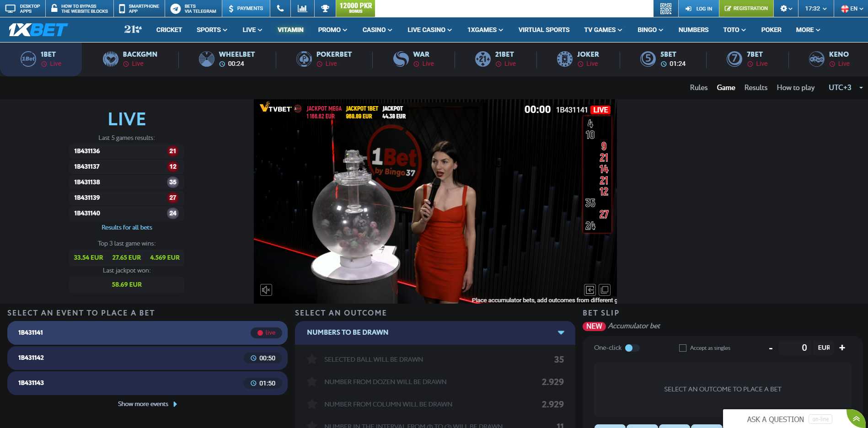Select the 1BET game tab

pos(41,59)
